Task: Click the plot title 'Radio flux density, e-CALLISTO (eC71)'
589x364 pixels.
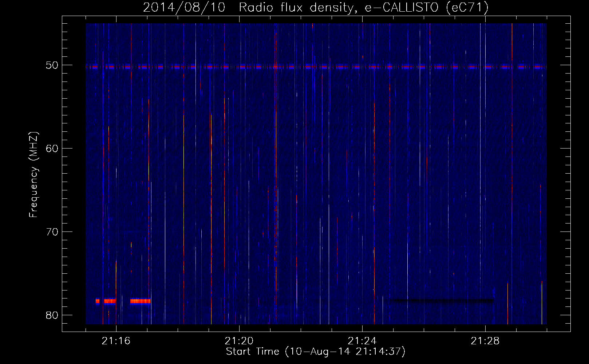Action: tap(364, 7)
